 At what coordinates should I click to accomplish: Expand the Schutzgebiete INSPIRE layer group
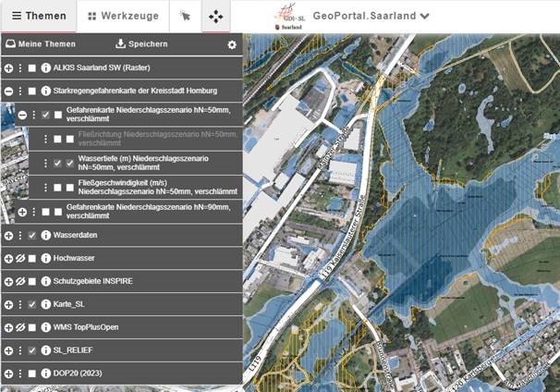(8, 281)
